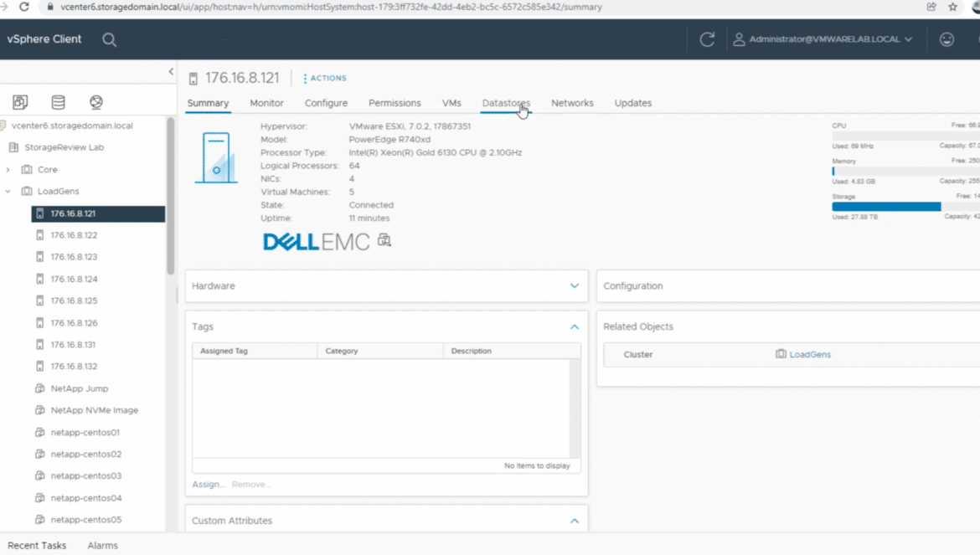Bookmark this page with the star icon
The width and height of the screenshot is (980, 555).
(x=952, y=7)
